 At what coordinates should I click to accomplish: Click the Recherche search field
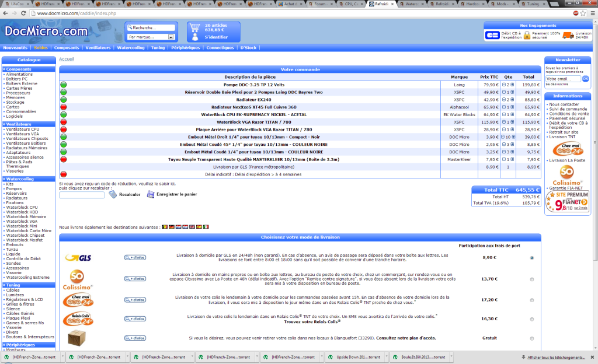tap(151, 27)
